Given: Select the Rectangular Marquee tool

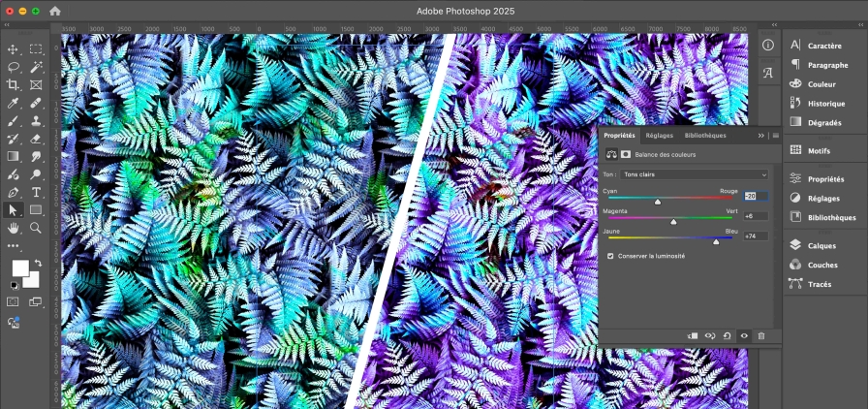Looking at the screenshot, I should tap(36, 49).
